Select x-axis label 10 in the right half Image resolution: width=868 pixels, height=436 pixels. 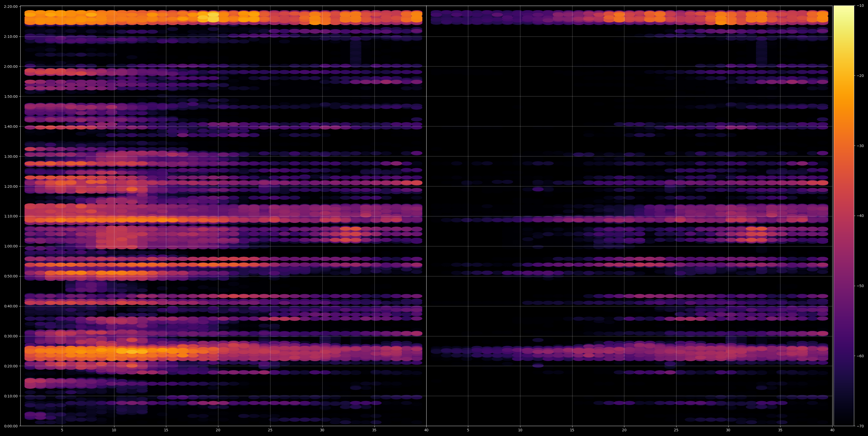(520, 430)
